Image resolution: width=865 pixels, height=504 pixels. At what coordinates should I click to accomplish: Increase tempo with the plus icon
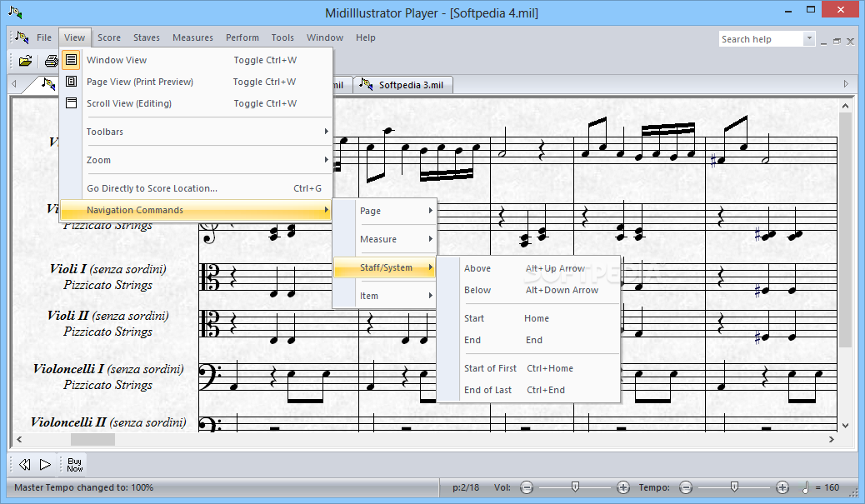(x=782, y=487)
